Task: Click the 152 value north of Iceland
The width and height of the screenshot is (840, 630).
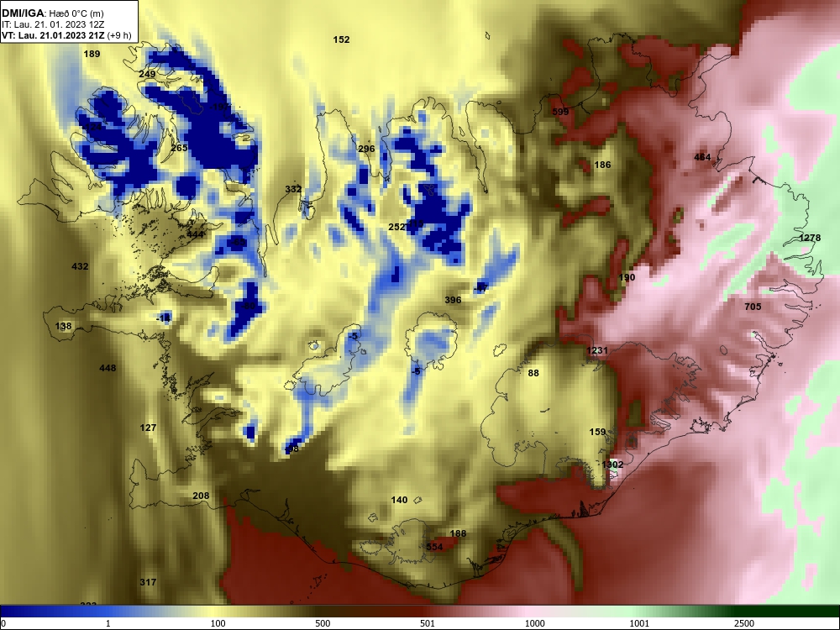Action: (341, 39)
